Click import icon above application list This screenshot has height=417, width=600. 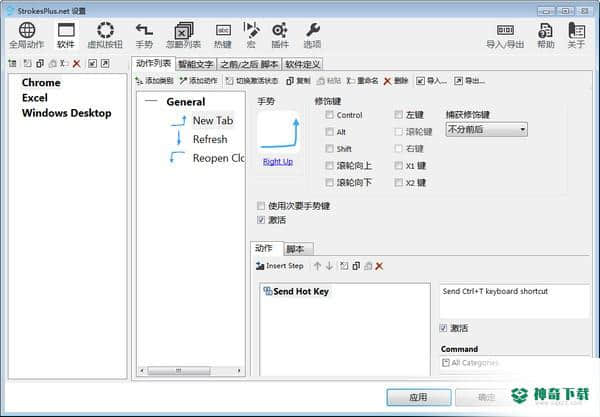(x=92, y=64)
